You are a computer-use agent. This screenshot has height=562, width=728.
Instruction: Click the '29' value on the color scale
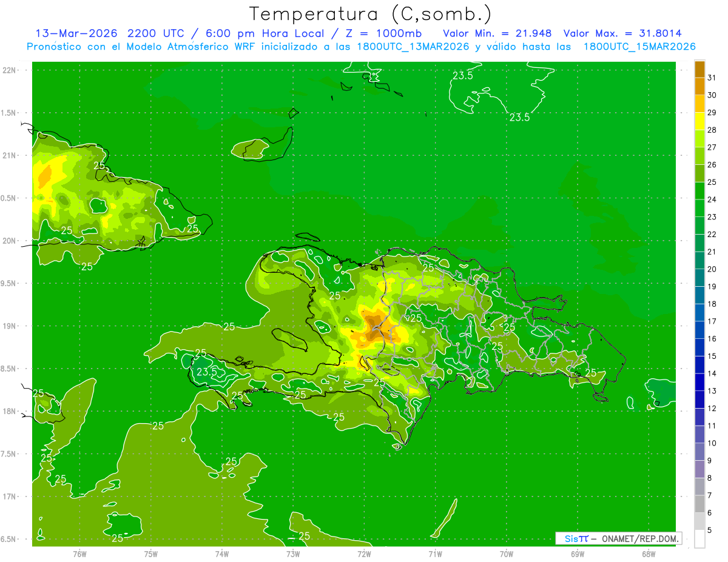coord(712,112)
